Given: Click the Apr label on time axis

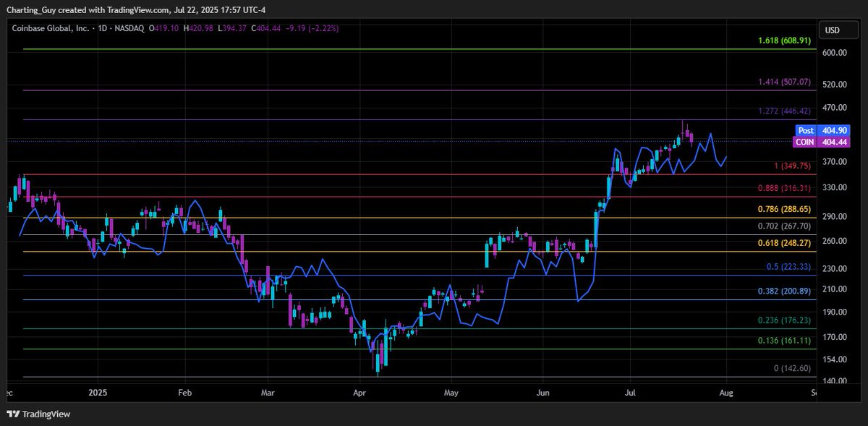Looking at the screenshot, I should click(x=359, y=393).
